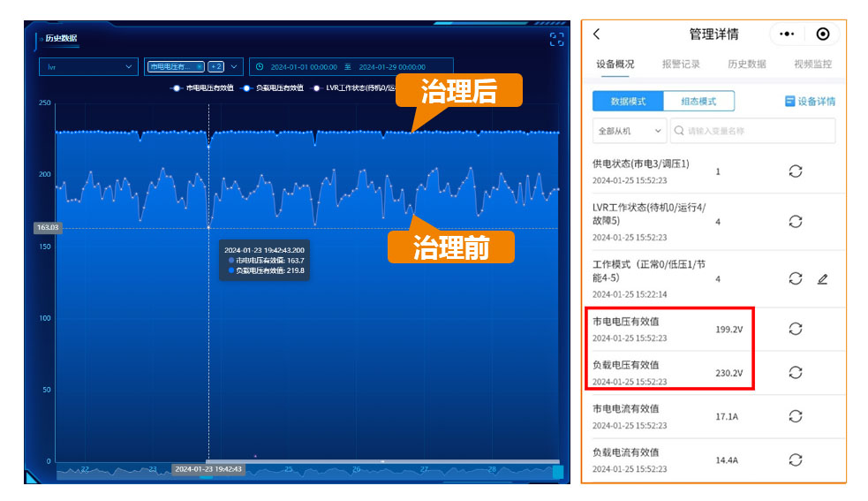
Task: Refresh the 负载电流有效值 reading
Action: tap(795, 459)
